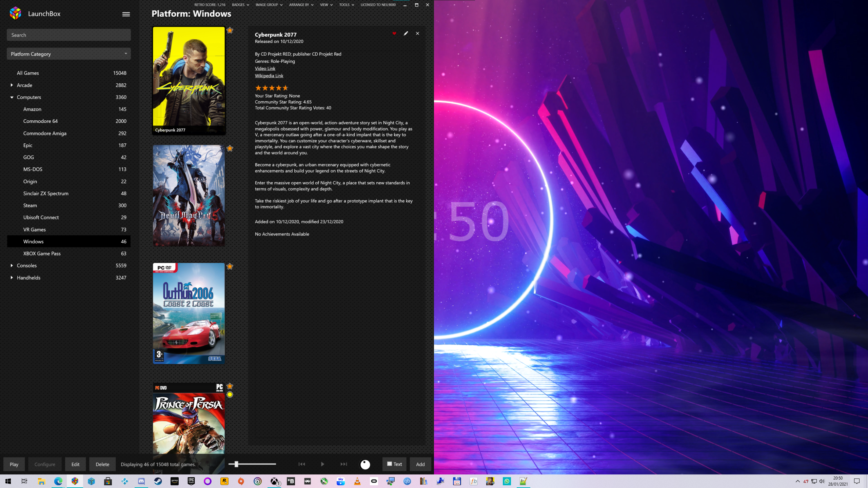Click the star badge beside OutRun 2006 cover

[230, 266]
